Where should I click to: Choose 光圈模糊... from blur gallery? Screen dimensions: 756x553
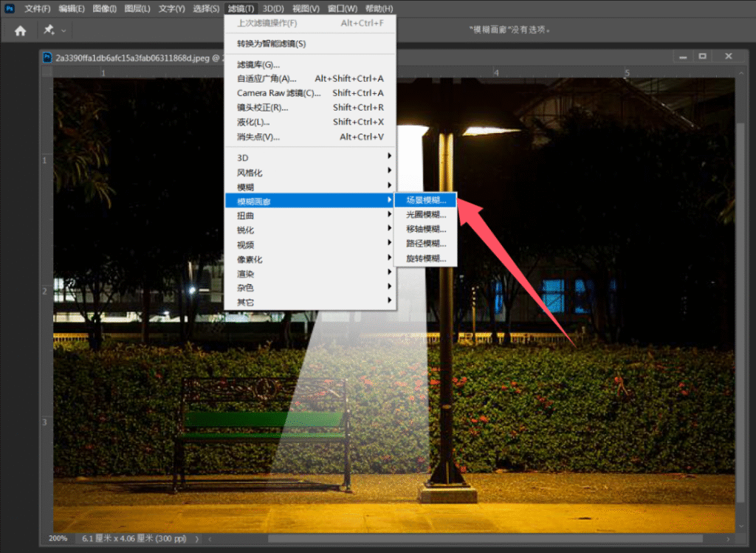(426, 215)
